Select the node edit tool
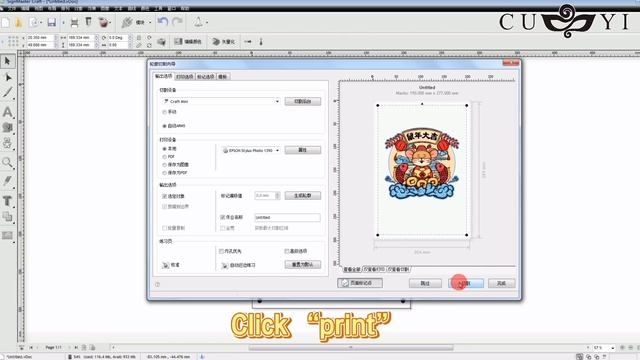Image resolution: width=640 pixels, height=360 pixels. pos(7,77)
